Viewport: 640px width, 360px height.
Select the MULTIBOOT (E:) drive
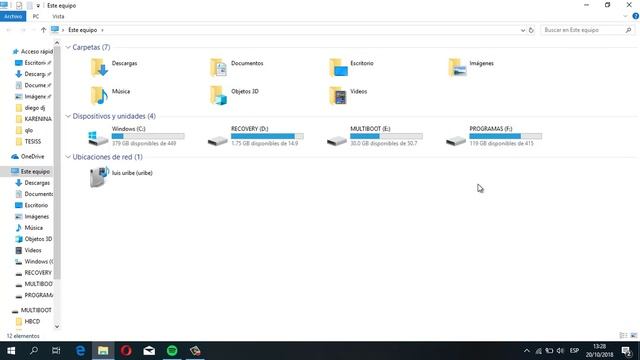point(375,136)
